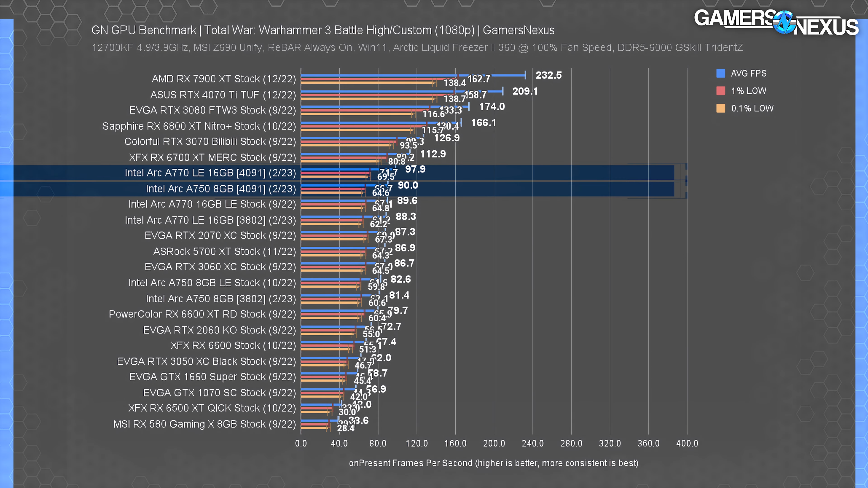Click the 116.6 0.1% low value
868x488 pixels.
(x=434, y=114)
